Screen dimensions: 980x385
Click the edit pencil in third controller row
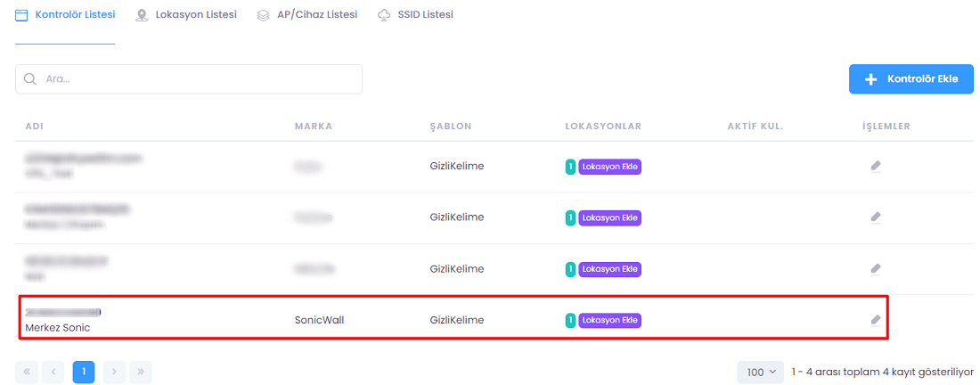tap(876, 269)
